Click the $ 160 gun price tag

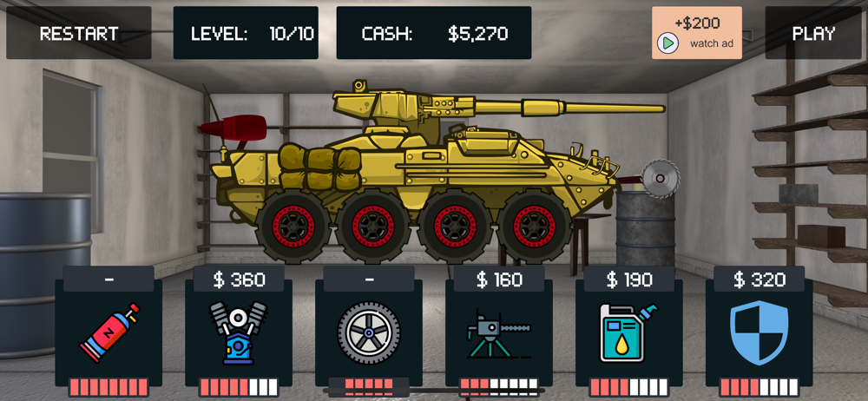(499, 279)
